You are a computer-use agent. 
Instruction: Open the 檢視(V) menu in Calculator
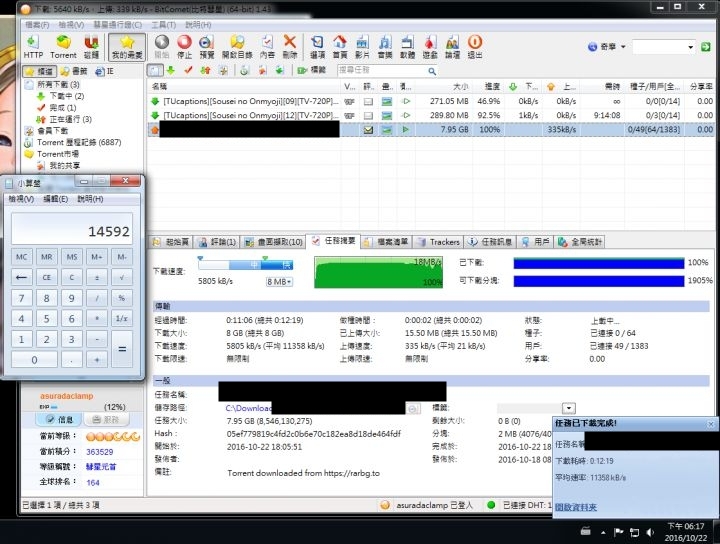tap(21, 199)
